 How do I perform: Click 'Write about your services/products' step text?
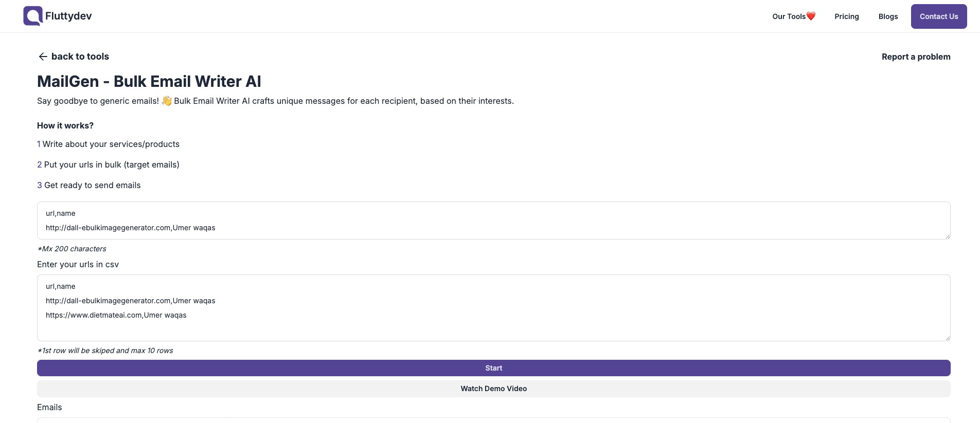[x=111, y=144]
